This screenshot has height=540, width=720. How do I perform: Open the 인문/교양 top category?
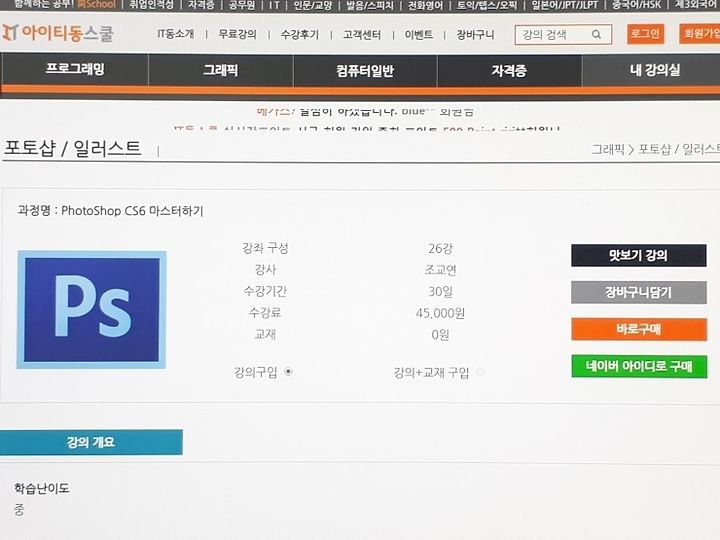point(313,5)
